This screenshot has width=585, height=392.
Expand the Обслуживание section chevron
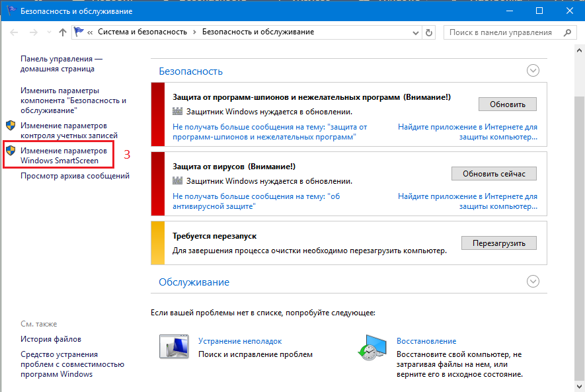[x=533, y=281]
